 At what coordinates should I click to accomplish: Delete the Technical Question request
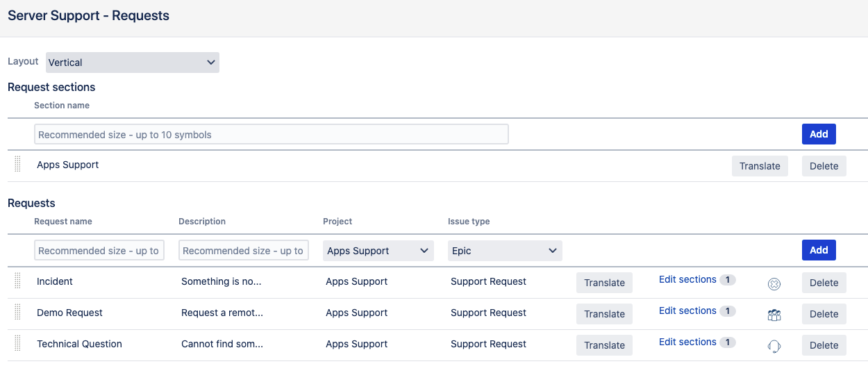point(824,345)
